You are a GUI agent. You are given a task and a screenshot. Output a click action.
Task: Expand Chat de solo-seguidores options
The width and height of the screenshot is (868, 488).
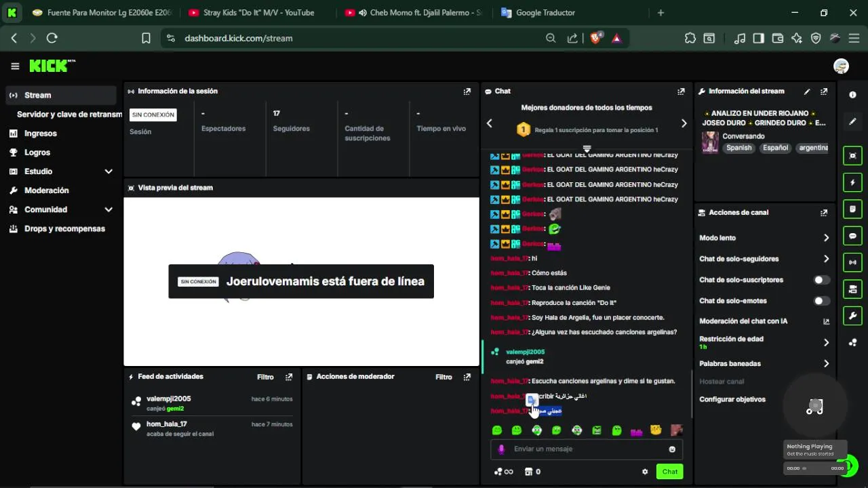[826, 259]
